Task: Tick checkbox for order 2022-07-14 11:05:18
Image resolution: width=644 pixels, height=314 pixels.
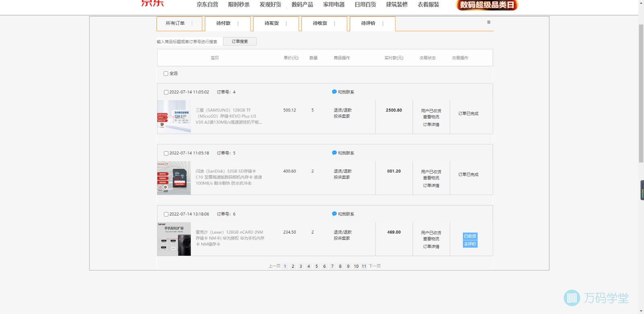Action: click(166, 153)
